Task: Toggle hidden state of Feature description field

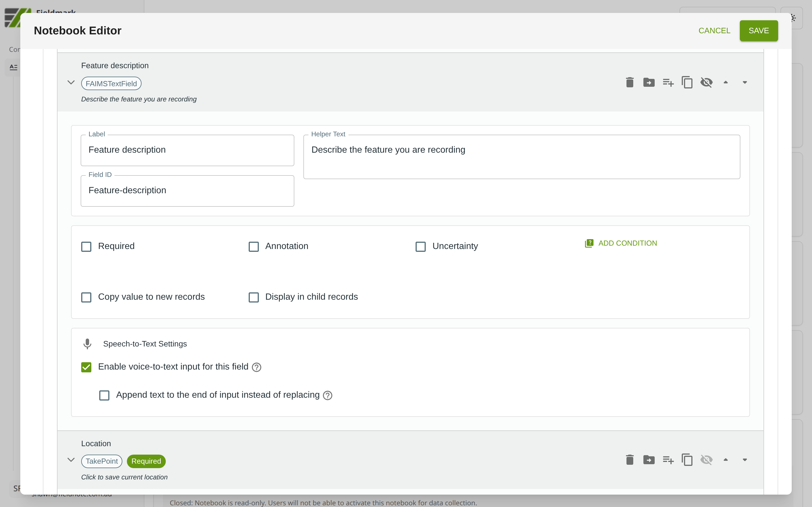Action: (x=706, y=83)
